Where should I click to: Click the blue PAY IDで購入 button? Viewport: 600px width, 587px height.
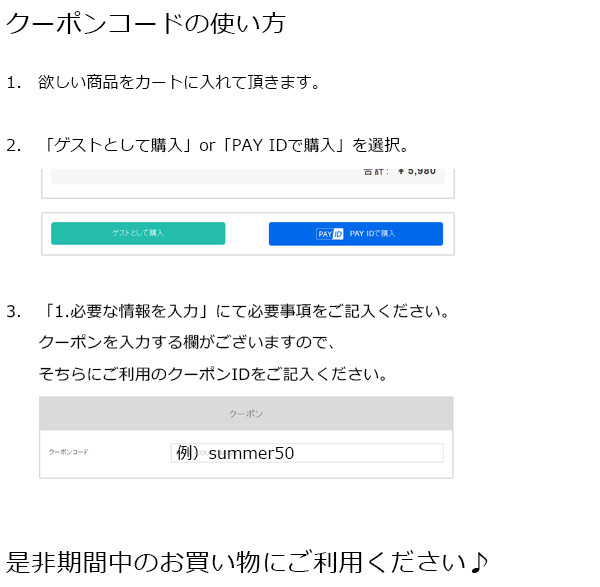coord(356,233)
